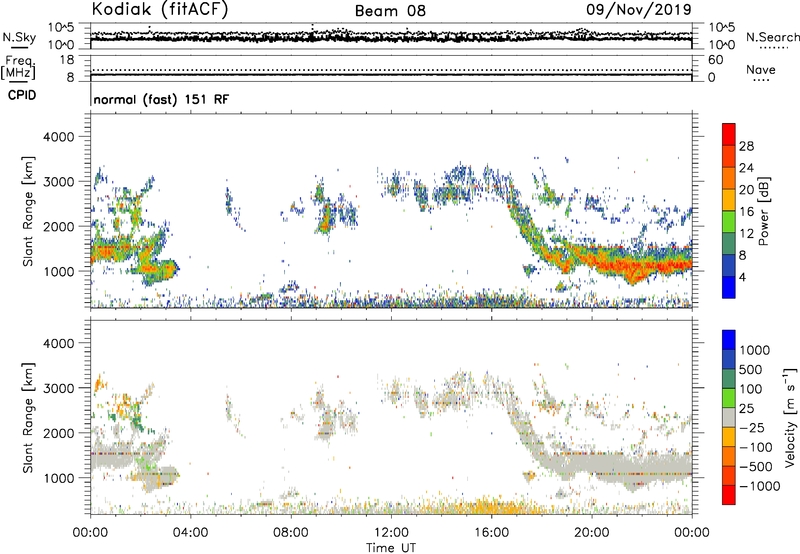Click the 'Freq. [MHz]' axis label
This screenshot has width=800, height=554.
[18, 68]
